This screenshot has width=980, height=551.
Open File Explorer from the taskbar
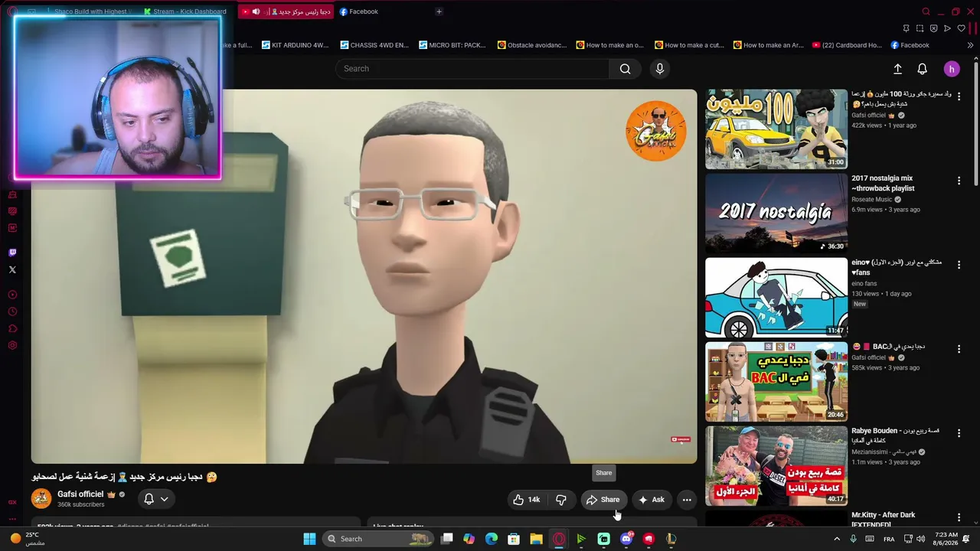pyautogui.click(x=536, y=539)
